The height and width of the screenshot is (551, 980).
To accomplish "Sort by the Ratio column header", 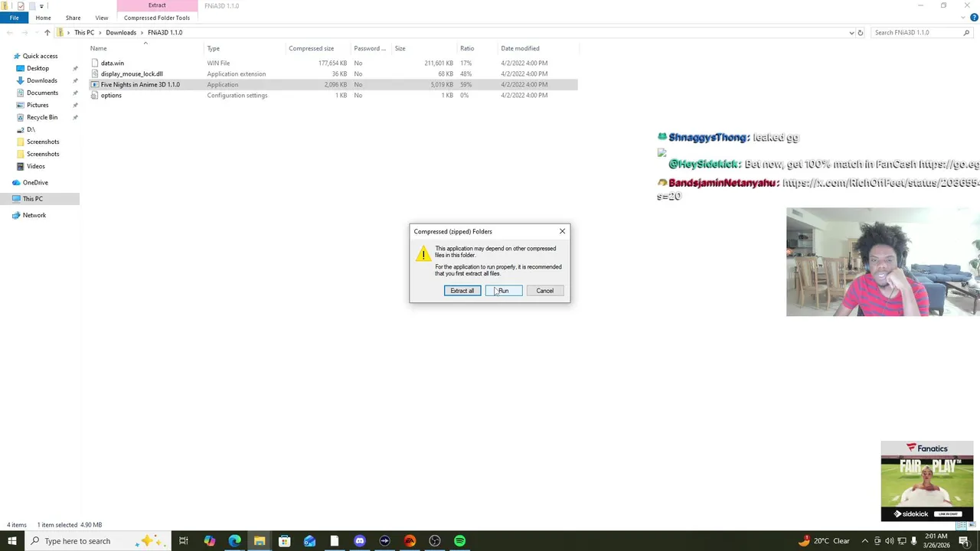I will 467,48.
